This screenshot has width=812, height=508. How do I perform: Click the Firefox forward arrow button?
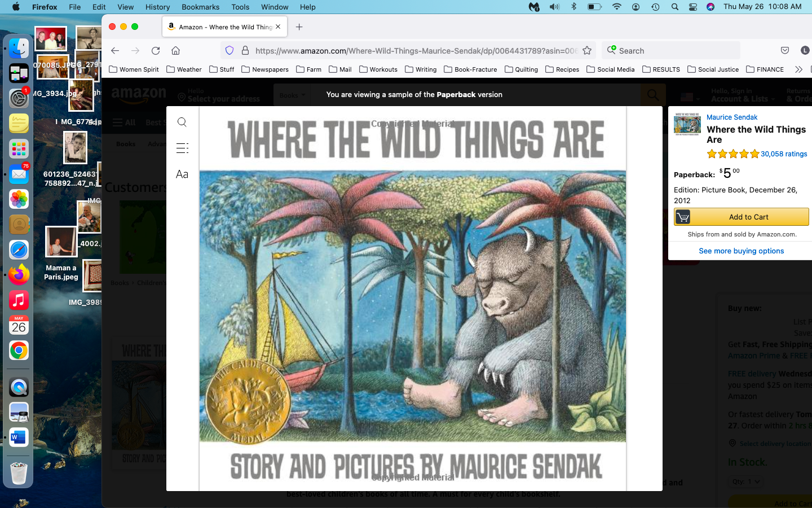click(x=135, y=50)
